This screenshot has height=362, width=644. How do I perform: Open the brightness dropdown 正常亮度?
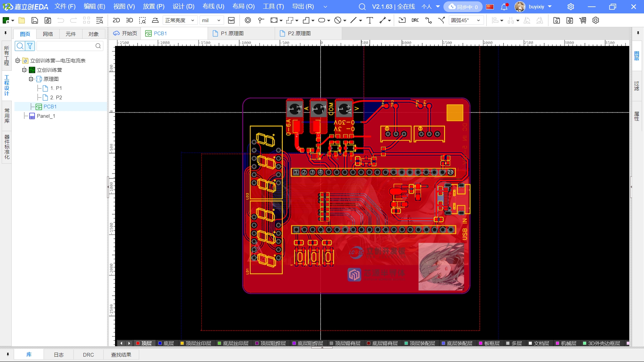[180, 20]
